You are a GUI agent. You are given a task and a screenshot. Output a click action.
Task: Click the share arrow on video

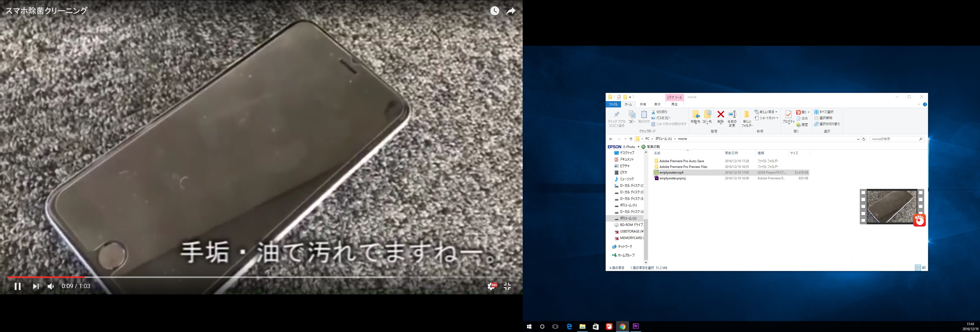(x=511, y=11)
